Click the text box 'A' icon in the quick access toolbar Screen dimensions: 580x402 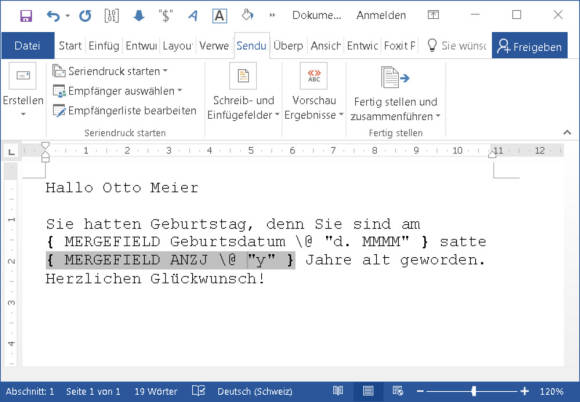point(219,16)
